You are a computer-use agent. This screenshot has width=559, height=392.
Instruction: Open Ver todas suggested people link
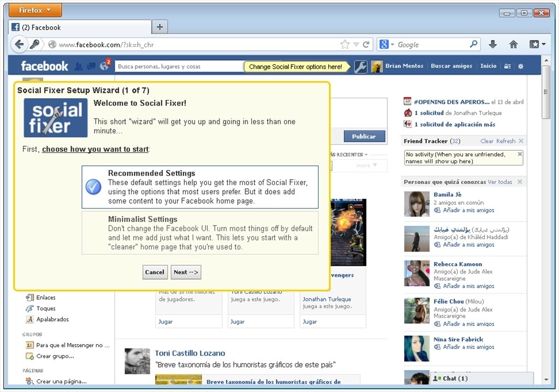tap(500, 182)
